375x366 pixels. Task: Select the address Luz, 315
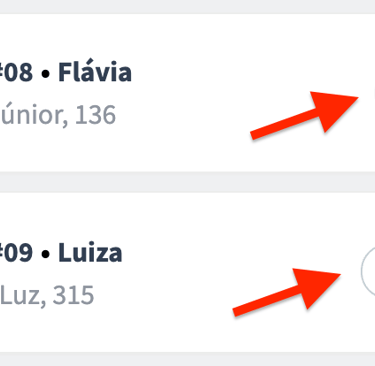click(x=47, y=295)
